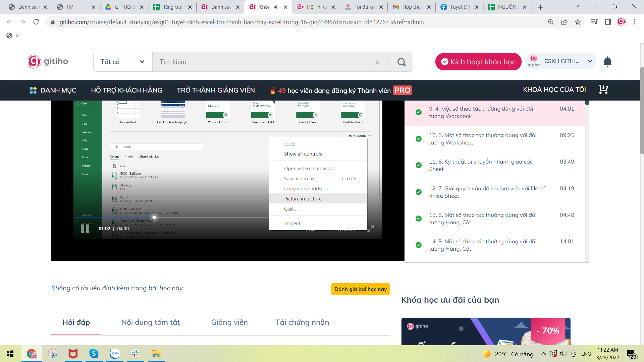Toggle Loop in video context menu
The width and height of the screenshot is (644, 362).
coord(290,144)
